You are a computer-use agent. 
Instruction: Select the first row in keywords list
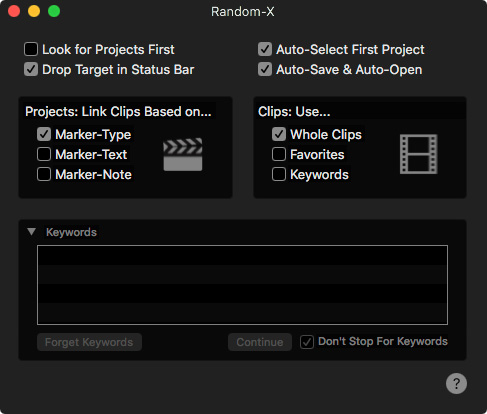pos(242,256)
